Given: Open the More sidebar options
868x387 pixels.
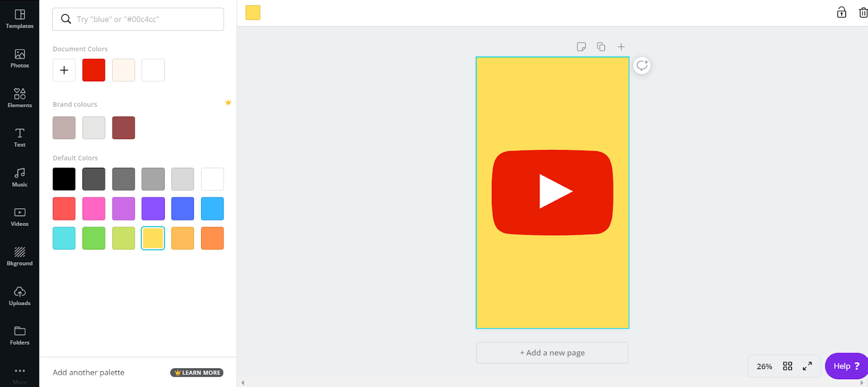Looking at the screenshot, I should [x=20, y=375].
